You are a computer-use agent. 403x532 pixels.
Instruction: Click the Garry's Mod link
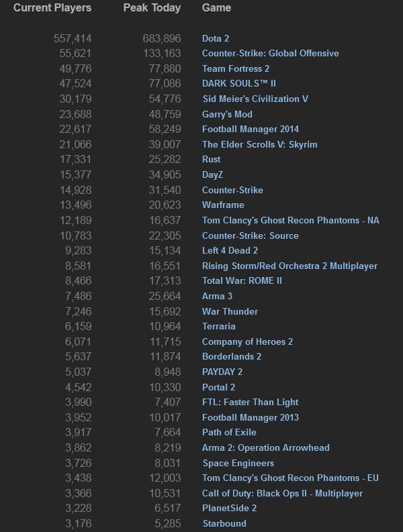click(x=227, y=114)
